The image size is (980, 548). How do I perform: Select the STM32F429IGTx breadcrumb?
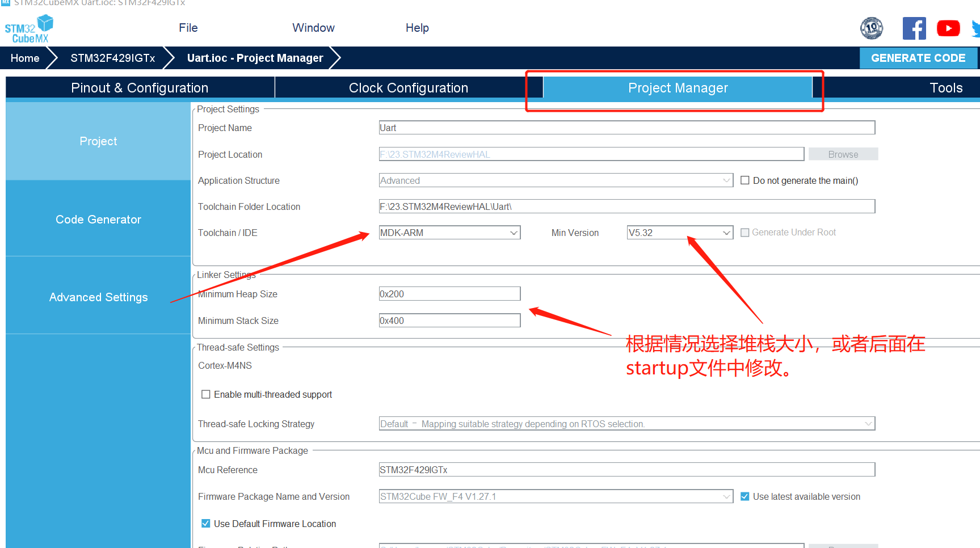[x=112, y=58]
